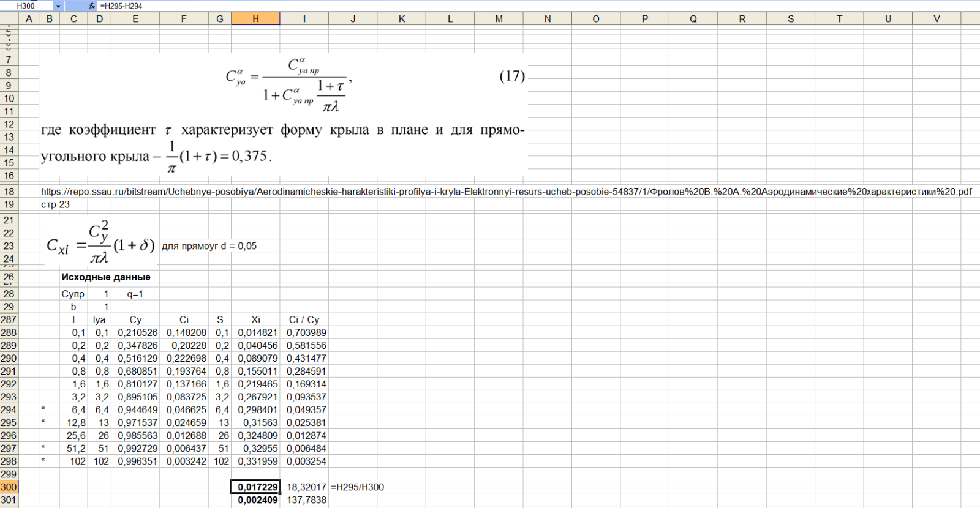Open the Name Box dropdown arrow
This screenshot has width=980, height=508.
pyautogui.click(x=58, y=6)
